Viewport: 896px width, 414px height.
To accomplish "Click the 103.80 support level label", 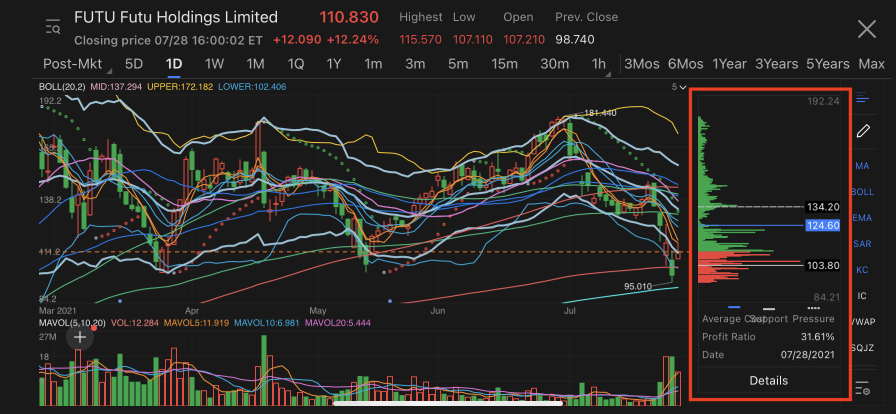I will click(x=822, y=265).
